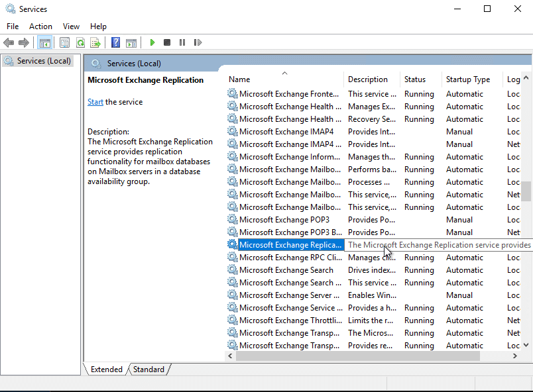This screenshot has height=392, width=533.
Task: Toggle Show/Hide Console Tree icon
Action: tap(45, 43)
